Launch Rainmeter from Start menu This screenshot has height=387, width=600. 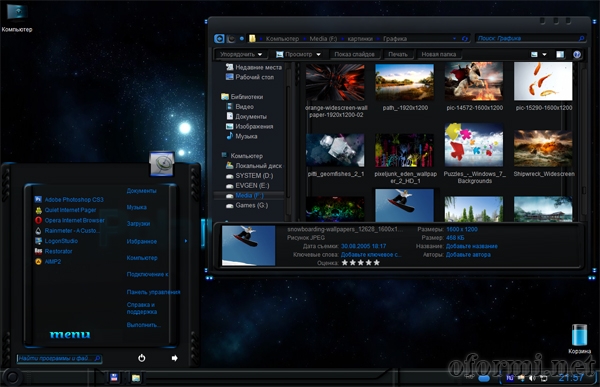pos(67,230)
